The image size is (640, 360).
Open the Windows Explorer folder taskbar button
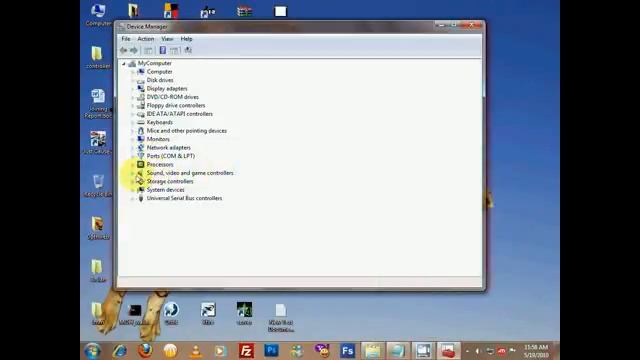pos(373,351)
